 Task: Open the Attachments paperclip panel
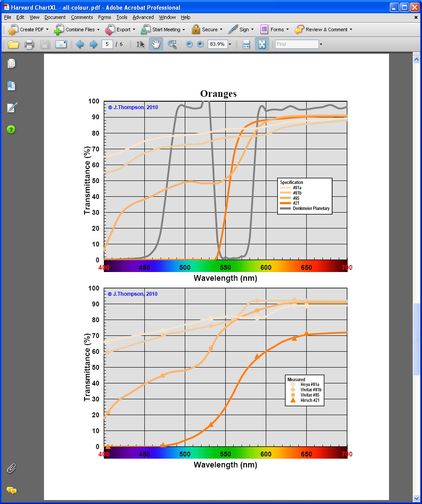click(x=11, y=468)
